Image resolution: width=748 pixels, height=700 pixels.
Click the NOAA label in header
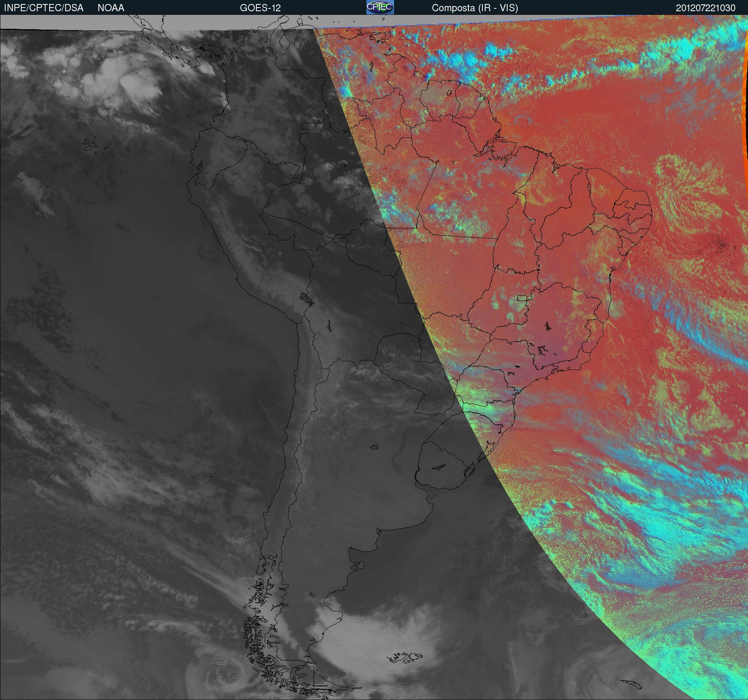point(111,8)
